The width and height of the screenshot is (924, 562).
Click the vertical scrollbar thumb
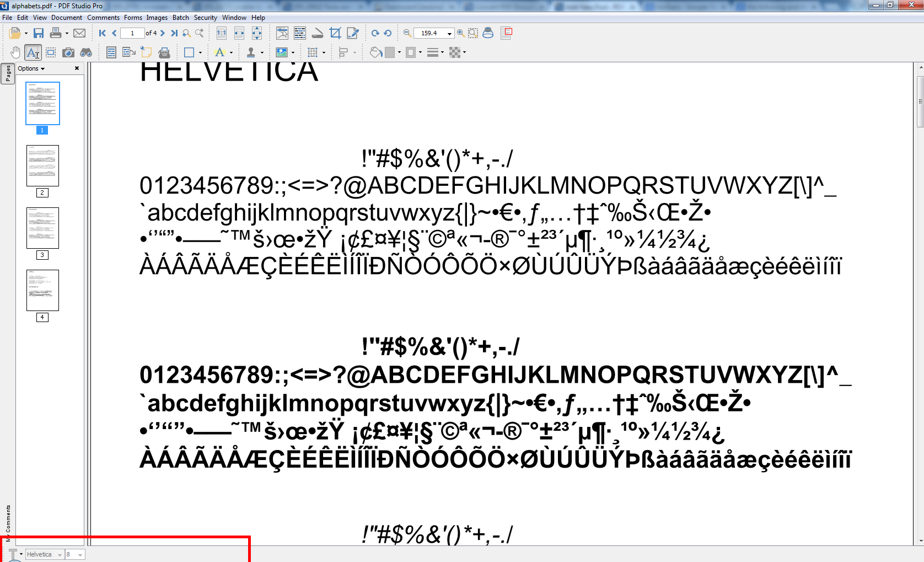(x=920, y=102)
